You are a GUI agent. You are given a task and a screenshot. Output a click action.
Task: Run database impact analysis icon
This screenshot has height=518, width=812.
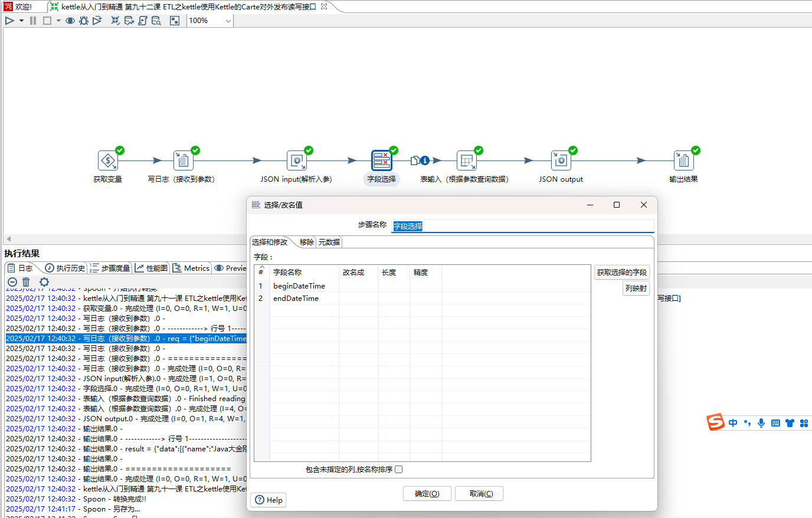point(129,21)
